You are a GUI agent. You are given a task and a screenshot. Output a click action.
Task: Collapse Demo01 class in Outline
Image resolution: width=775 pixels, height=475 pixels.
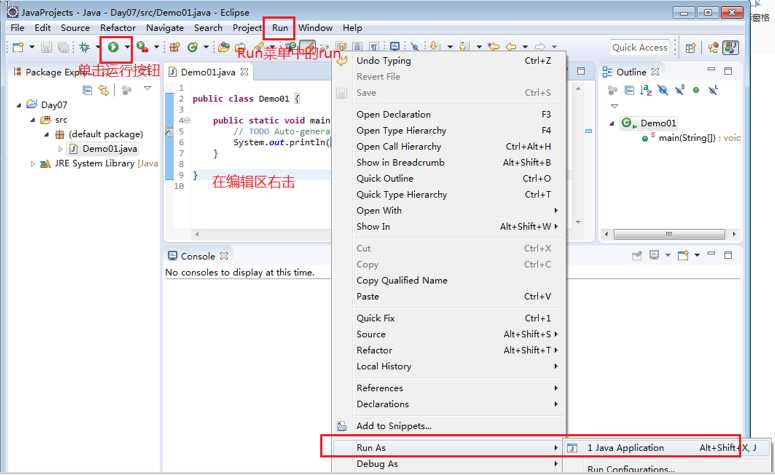tap(612, 123)
